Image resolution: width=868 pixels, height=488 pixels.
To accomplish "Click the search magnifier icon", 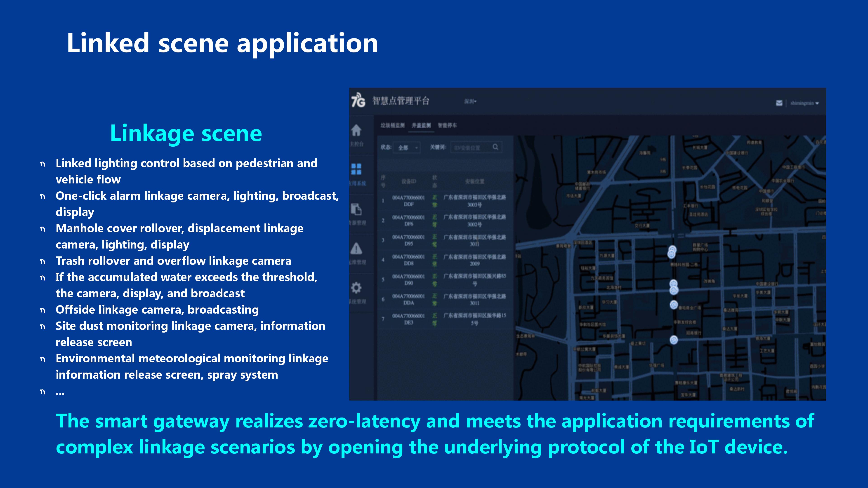I will 495,147.
